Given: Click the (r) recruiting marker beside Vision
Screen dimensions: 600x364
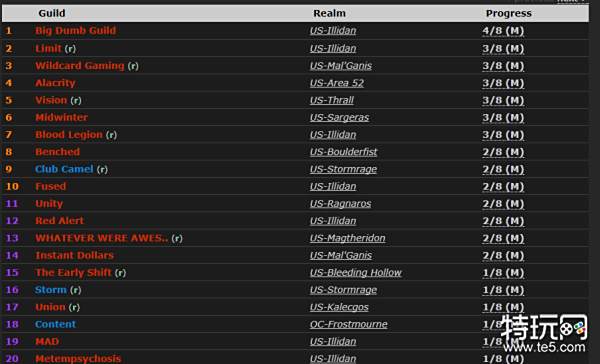Looking at the screenshot, I should click(76, 100).
